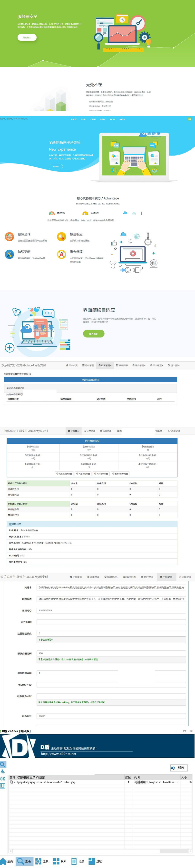Select the highlighted 平台首页 tab
195x868 pixels.
pos(74,431)
